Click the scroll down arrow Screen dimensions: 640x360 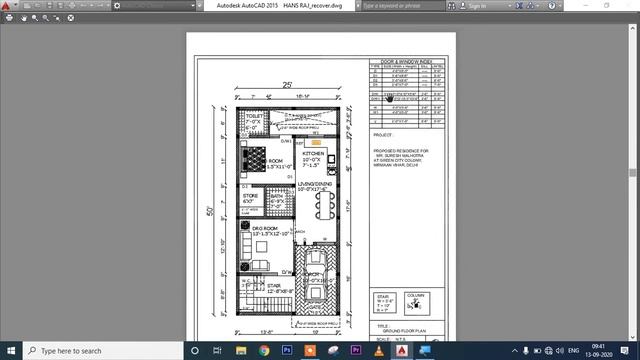pyautogui.click(x=633, y=338)
